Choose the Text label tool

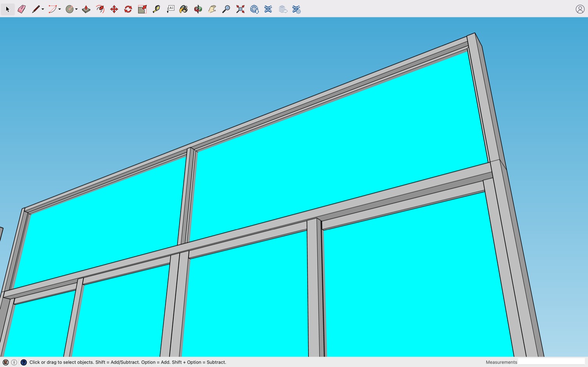(171, 9)
